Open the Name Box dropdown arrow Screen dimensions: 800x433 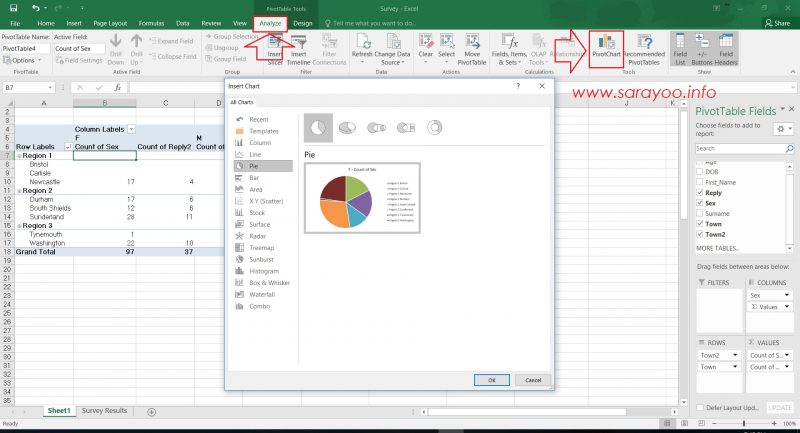point(49,88)
